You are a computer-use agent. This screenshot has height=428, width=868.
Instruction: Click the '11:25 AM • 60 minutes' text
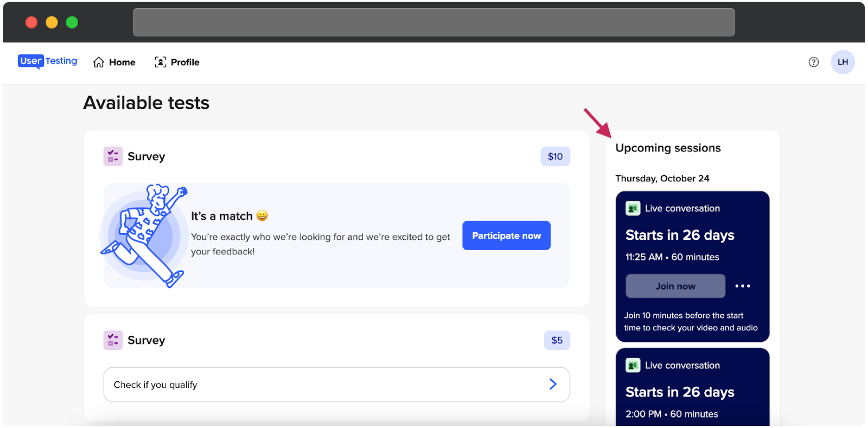672,257
